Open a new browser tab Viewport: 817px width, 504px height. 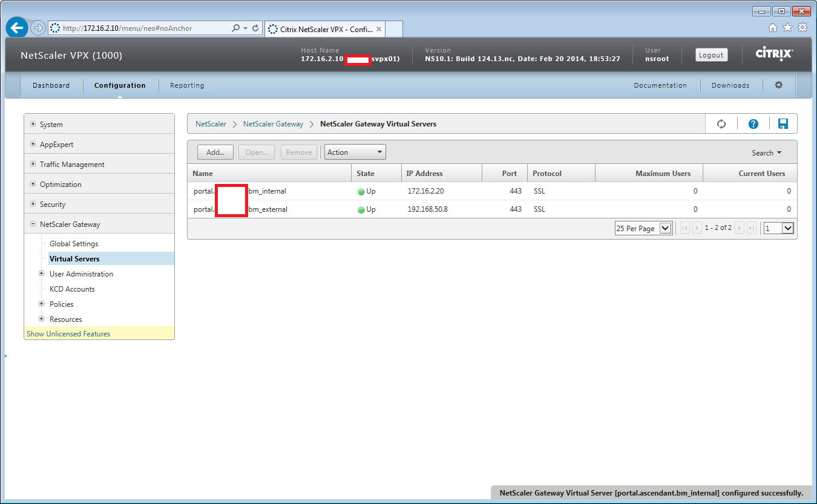tap(394, 28)
